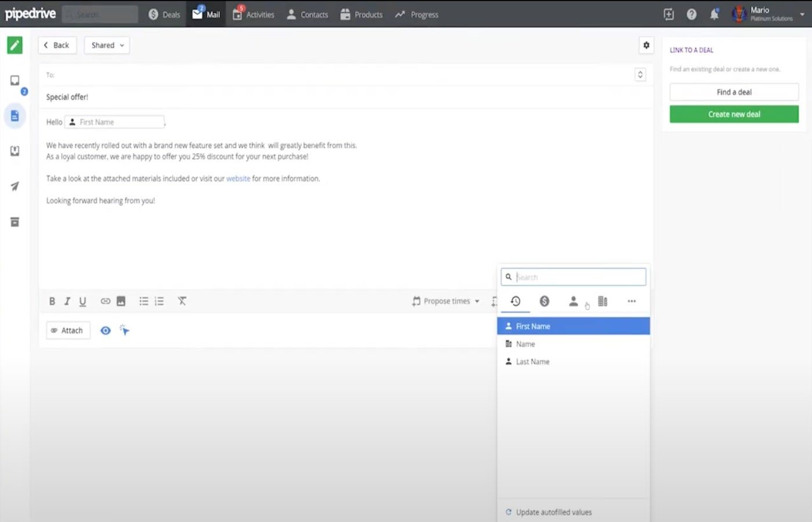Open the Archive sidebar icon

click(15, 222)
